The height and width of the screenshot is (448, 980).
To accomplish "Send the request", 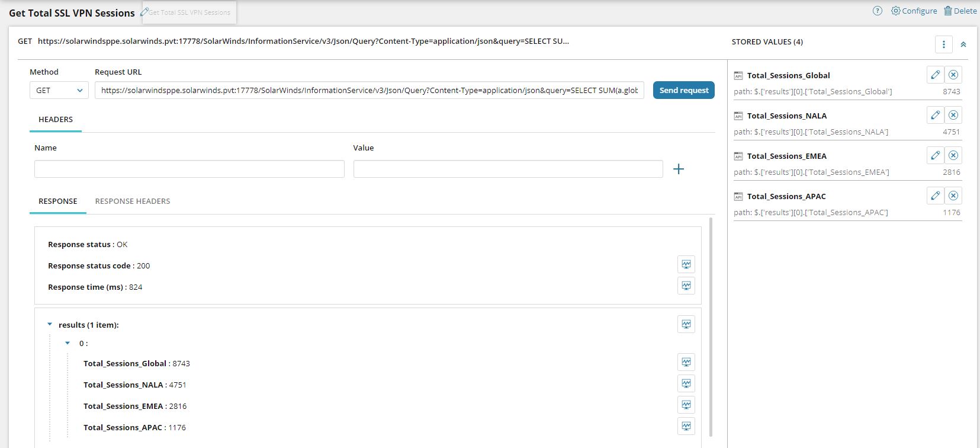I will click(x=684, y=90).
